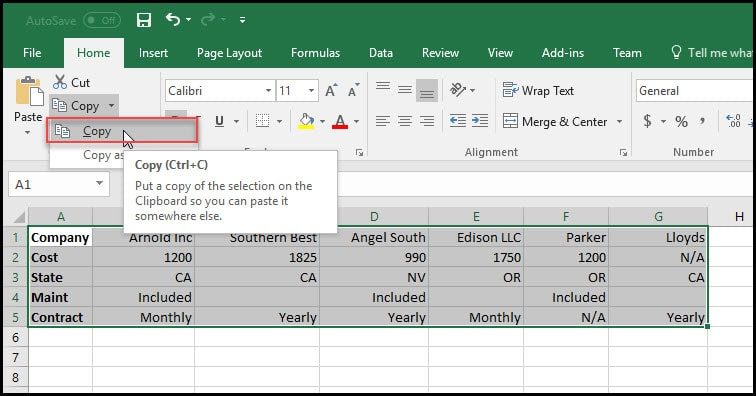Screen dimensions: 756x396
Task: Click Align Left icon
Action: (x=383, y=121)
